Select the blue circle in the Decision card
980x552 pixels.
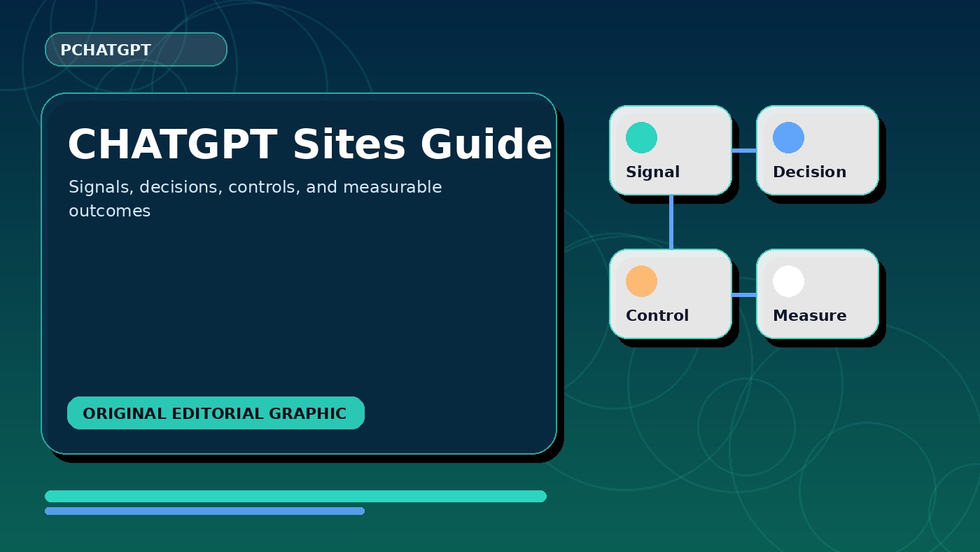[788, 137]
